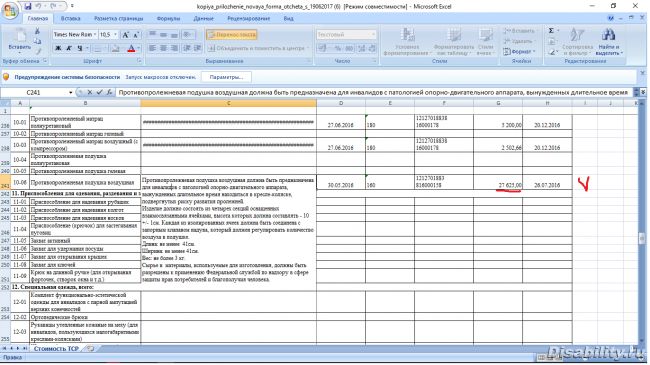The height and width of the screenshot is (365, 650).
Task: Toggle bold formatting (Ж)
Action: tap(58, 49)
